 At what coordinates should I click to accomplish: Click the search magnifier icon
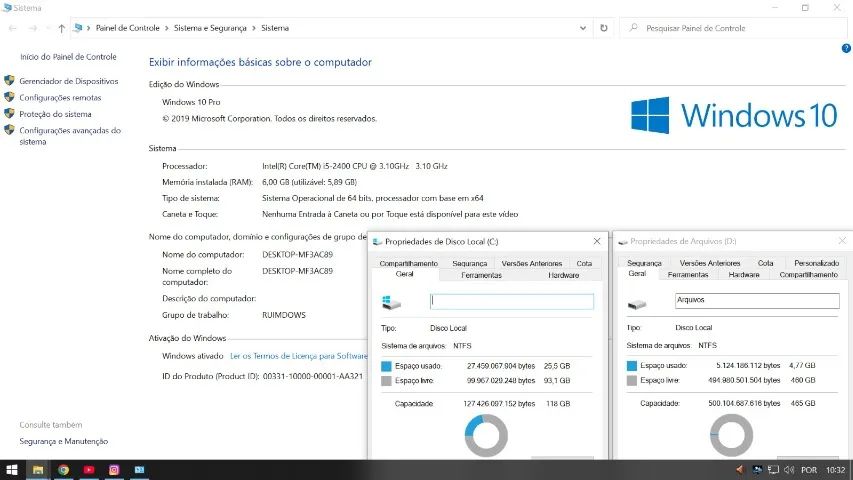pos(633,28)
